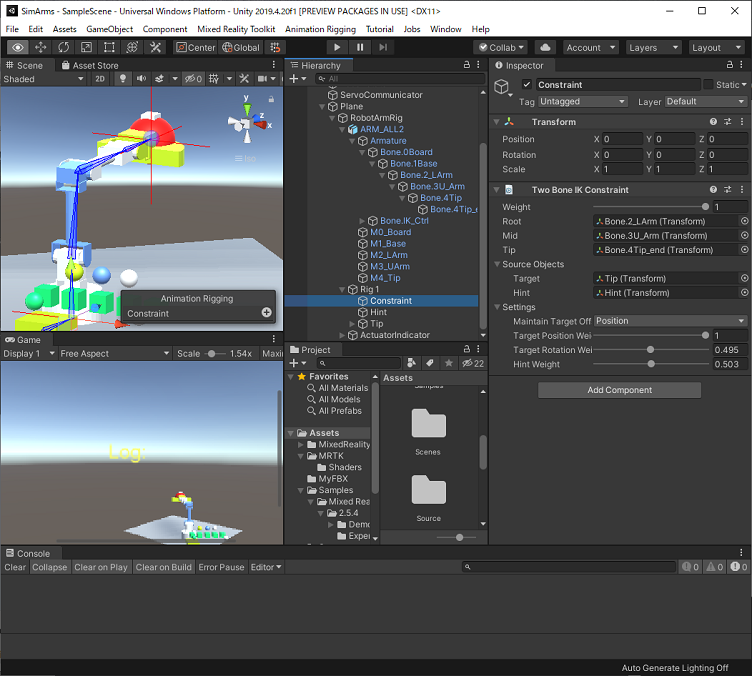This screenshot has width=752, height=676.
Task: Select the Transform tool
Action: pyautogui.click(x=132, y=47)
